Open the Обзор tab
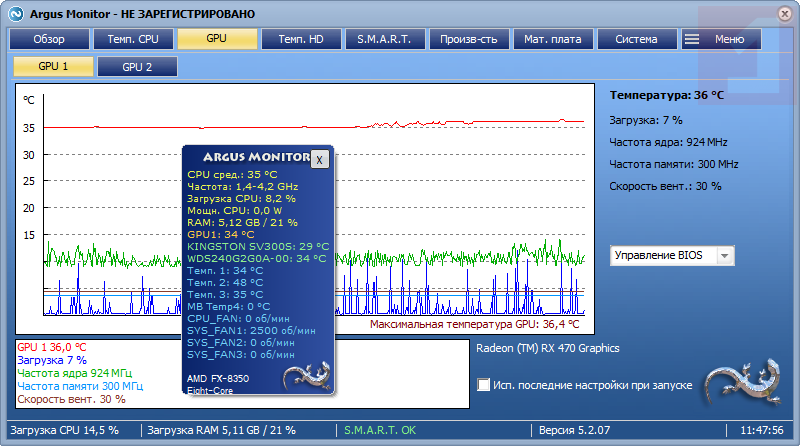This screenshot has width=800, height=446. pyautogui.click(x=49, y=39)
